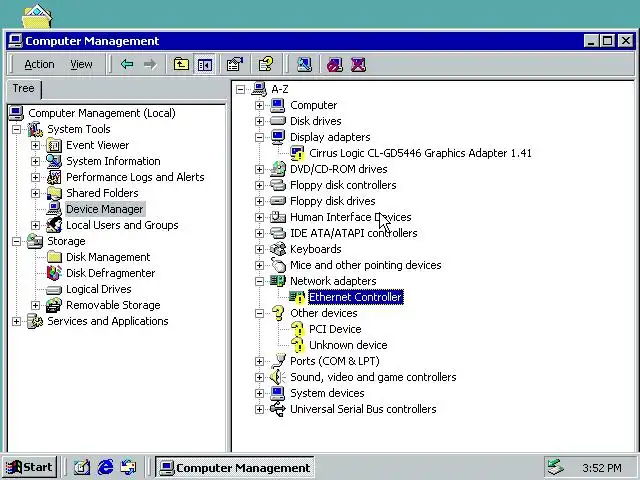This screenshot has height=480, width=640.
Task: Select the System Information icon
Action: (54, 161)
